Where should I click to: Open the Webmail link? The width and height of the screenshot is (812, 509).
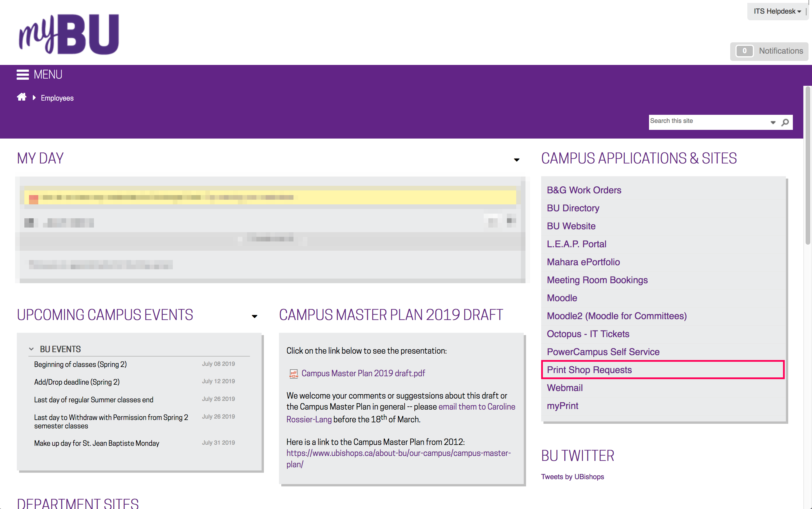565,388
